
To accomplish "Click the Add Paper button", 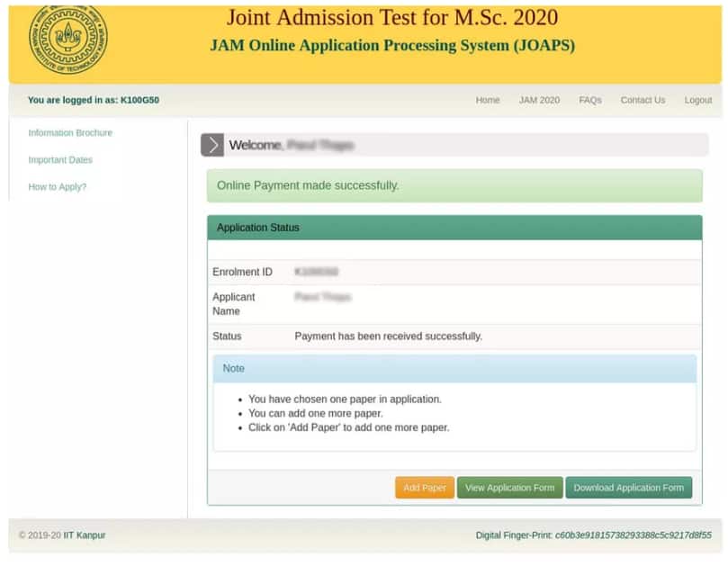I will click(424, 487).
